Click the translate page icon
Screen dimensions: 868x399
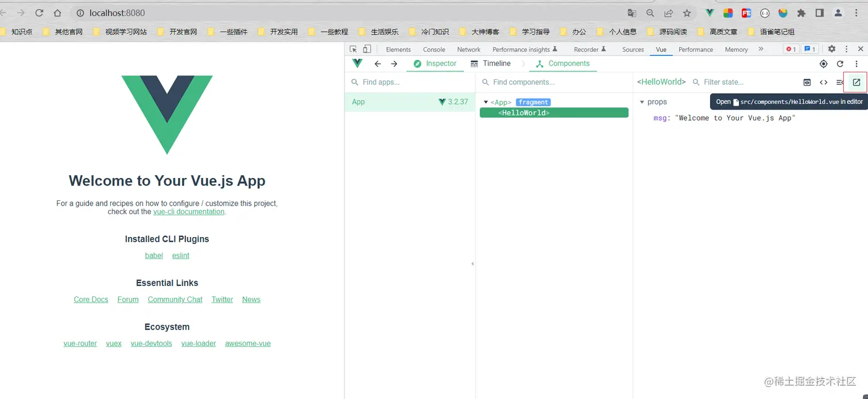tap(631, 13)
